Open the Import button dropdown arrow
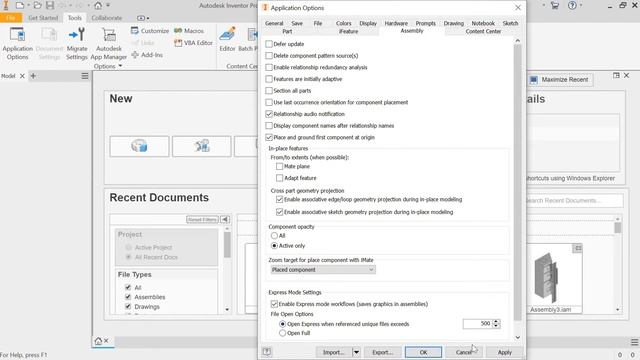 pyautogui.click(x=356, y=352)
